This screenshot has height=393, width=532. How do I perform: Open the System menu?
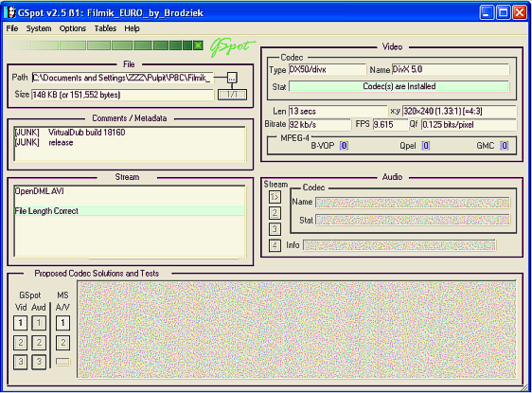(39, 28)
